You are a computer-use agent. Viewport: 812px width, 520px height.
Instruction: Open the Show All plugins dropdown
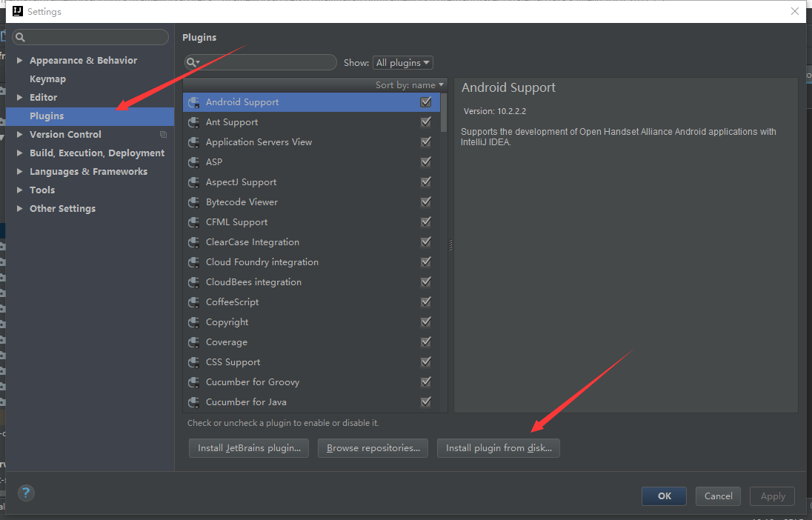tap(403, 63)
